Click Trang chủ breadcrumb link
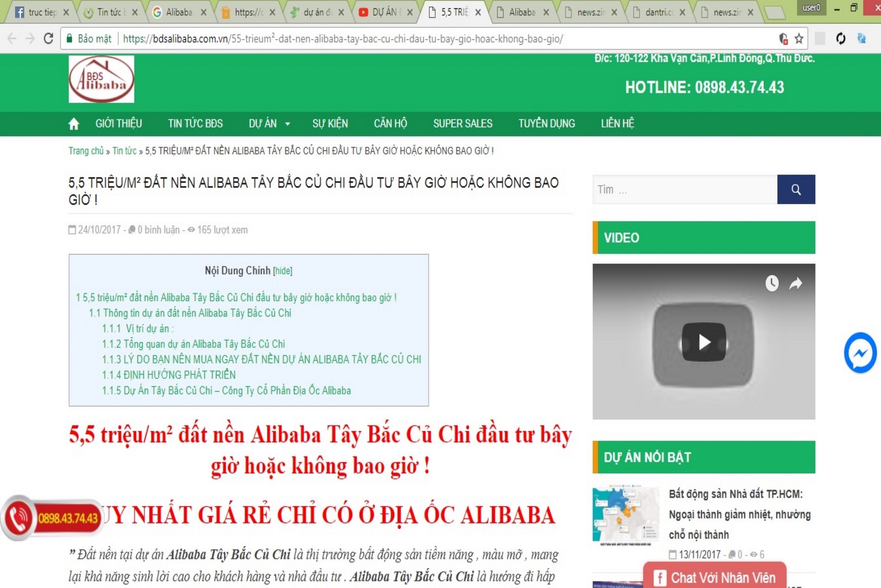The image size is (881, 588). coord(86,151)
